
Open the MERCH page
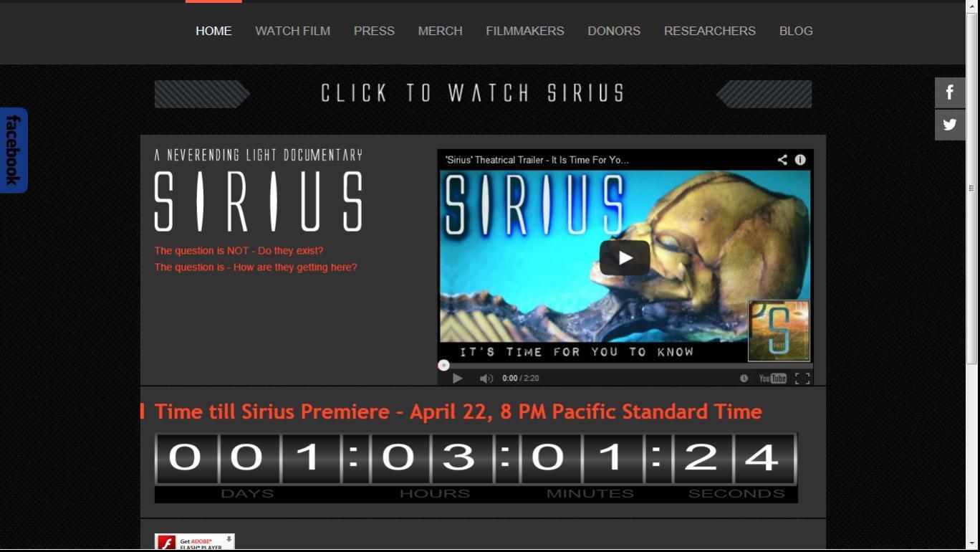[440, 31]
